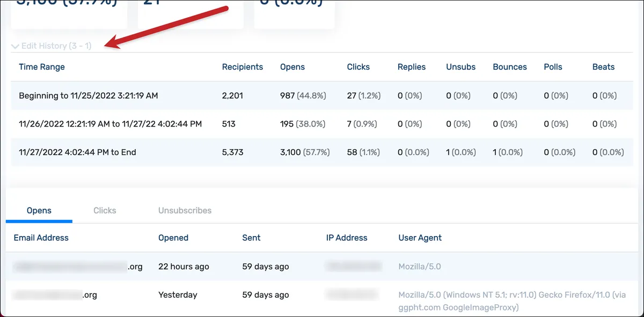Switch to the Clicks tab
Viewport: 644px width, 317px height.
tap(105, 211)
